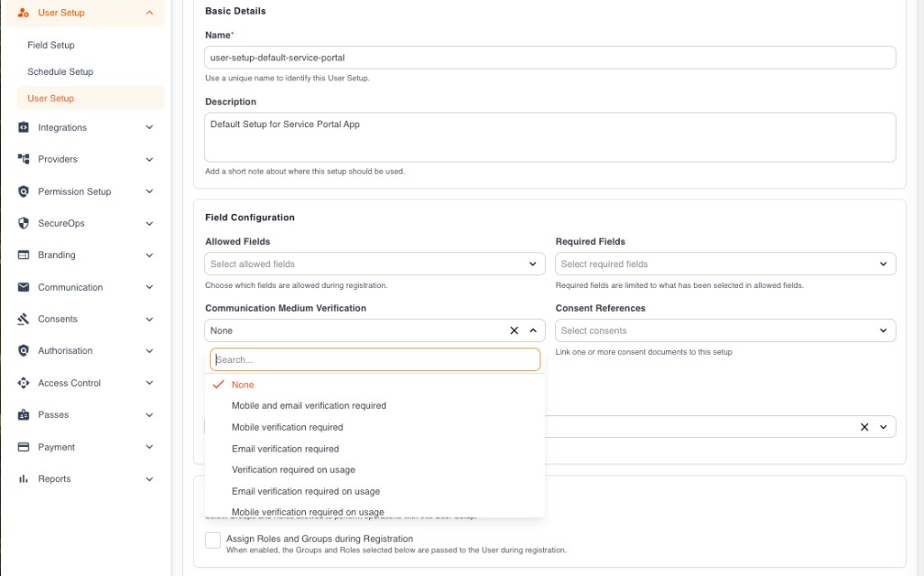The width and height of the screenshot is (924, 576).
Task: Enable Assign Roles and Groups during Registration
Action: pyautogui.click(x=213, y=540)
